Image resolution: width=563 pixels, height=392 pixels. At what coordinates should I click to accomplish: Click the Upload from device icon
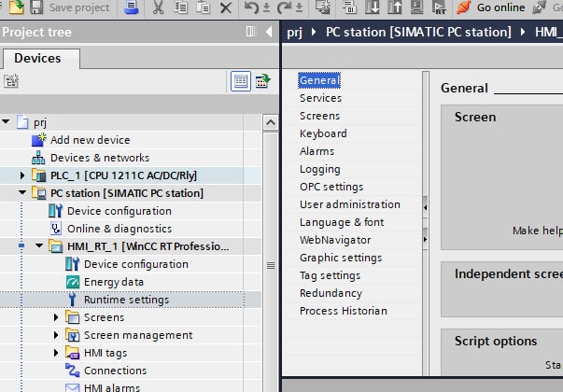(x=394, y=7)
